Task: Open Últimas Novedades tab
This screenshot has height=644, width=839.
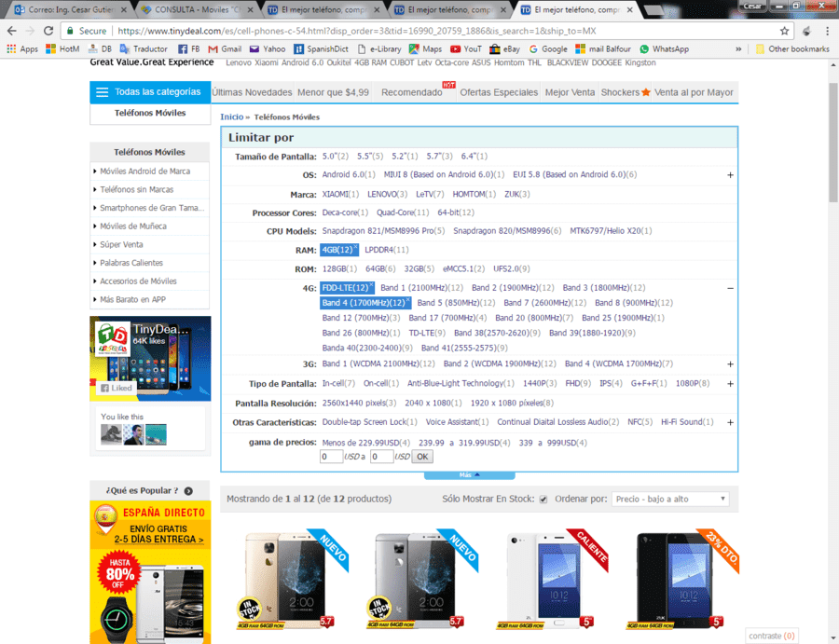Action: pos(252,92)
